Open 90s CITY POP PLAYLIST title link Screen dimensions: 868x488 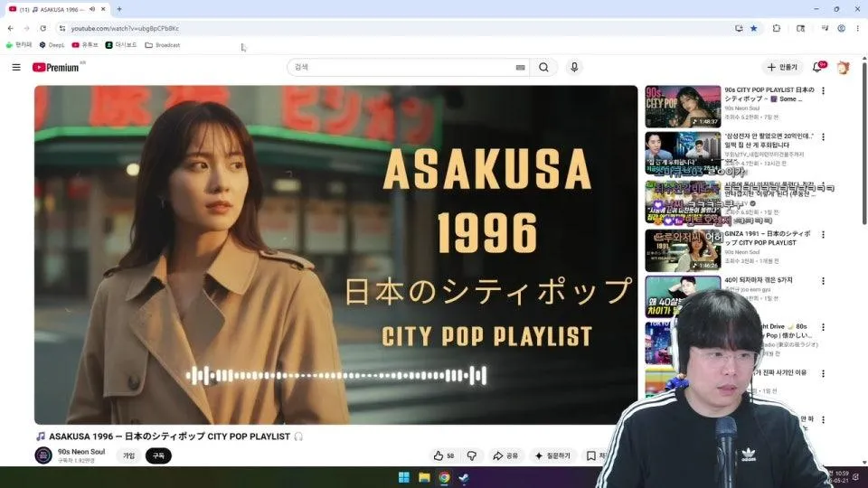[x=769, y=94]
